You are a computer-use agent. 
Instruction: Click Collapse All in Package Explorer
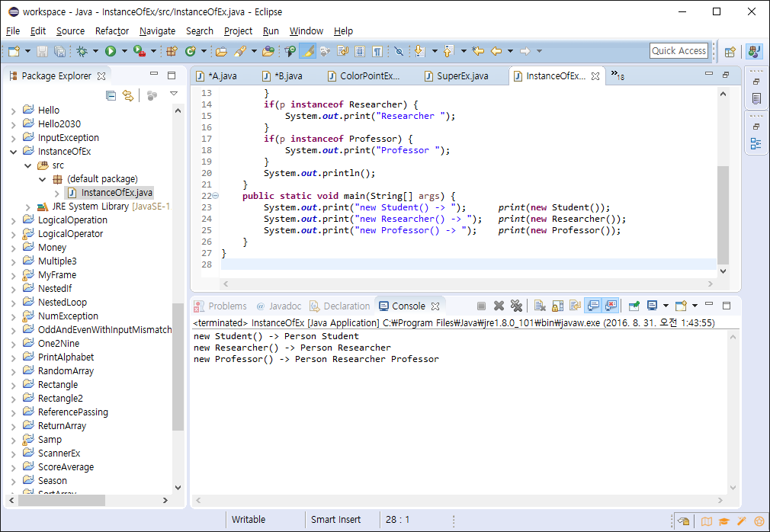point(111,96)
